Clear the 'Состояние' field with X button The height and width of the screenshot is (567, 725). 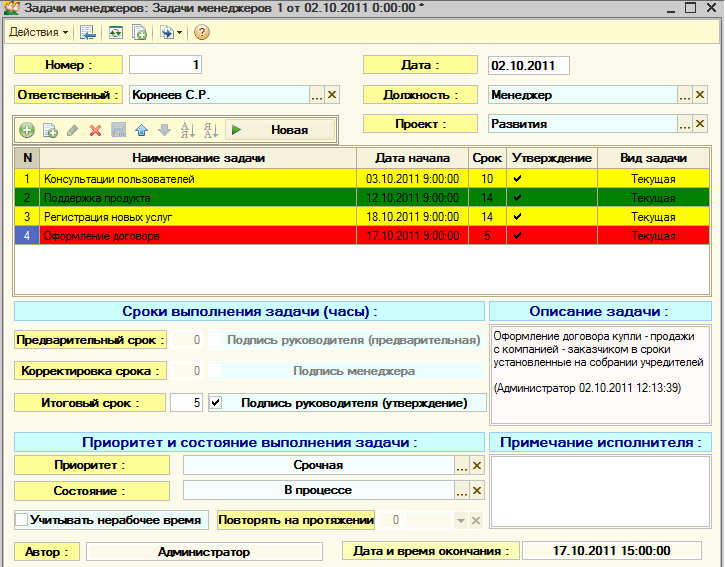(x=477, y=491)
